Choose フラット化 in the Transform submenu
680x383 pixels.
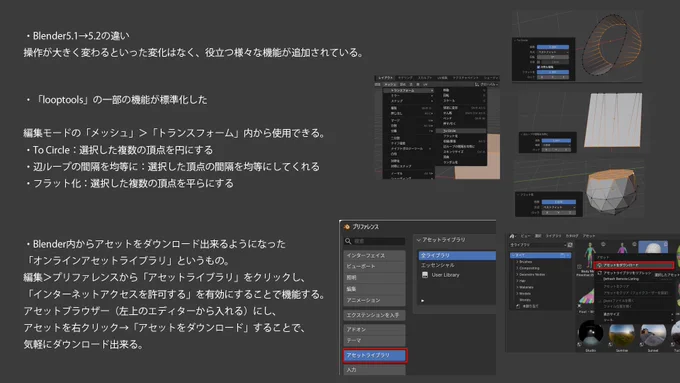pyautogui.click(x=461, y=136)
